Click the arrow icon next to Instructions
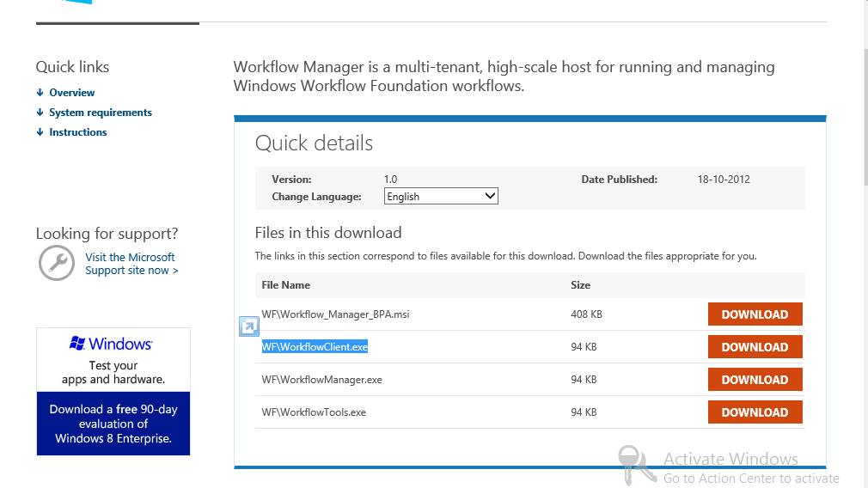 coord(40,132)
